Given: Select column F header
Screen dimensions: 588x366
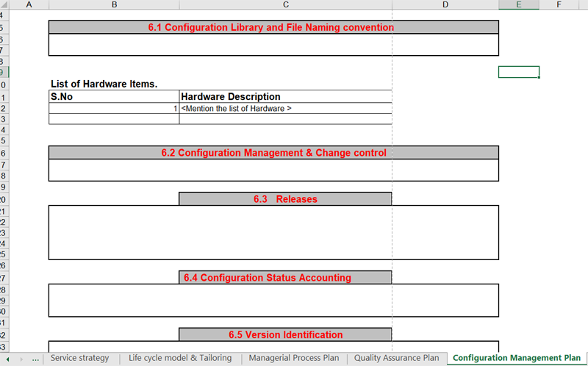Looking at the screenshot, I should click(x=559, y=4).
